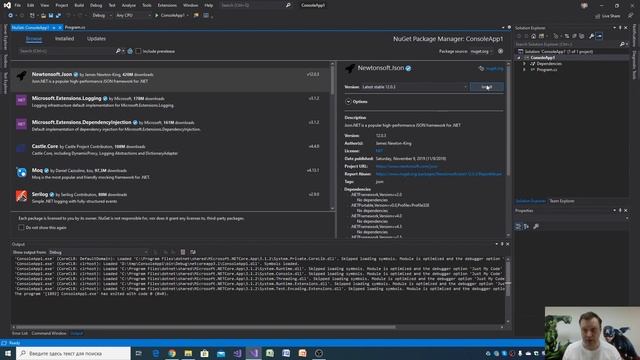The image size is (640, 360).
Task: Switch to the Installed tab
Action: click(x=64, y=39)
